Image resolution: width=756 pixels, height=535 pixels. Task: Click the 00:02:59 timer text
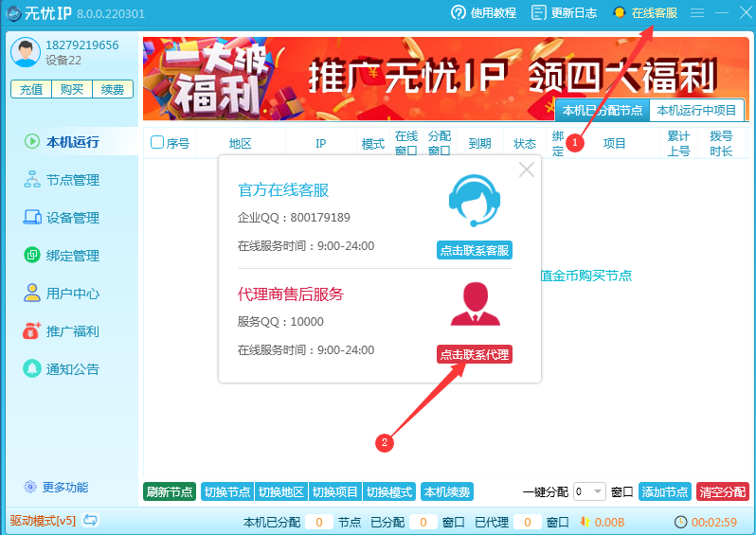(714, 522)
